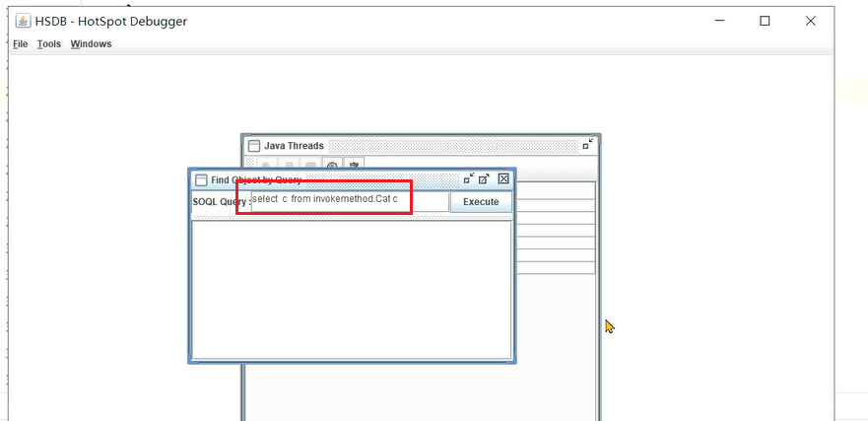868x421 pixels.
Task: Click the Show Thread Information toolbar icon
Action: pos(332,166)
